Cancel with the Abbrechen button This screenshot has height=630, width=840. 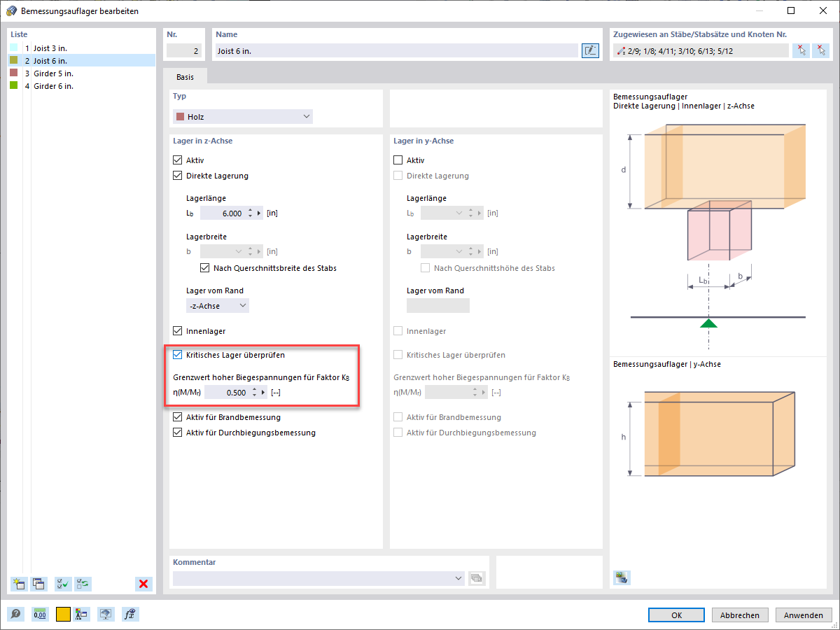740,615
